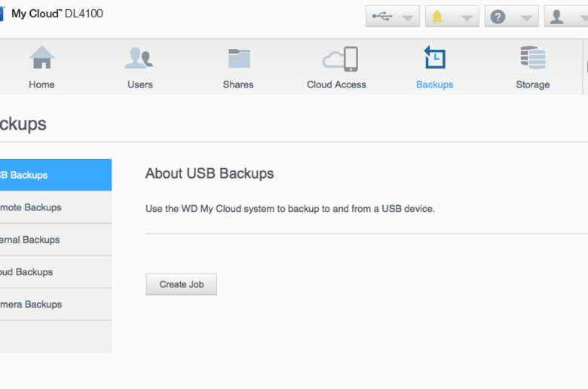588x389 pixels.
Task: Switch to Cloud Backups sidebar tab
Action: pyautogui.click(x=56, y=272)
